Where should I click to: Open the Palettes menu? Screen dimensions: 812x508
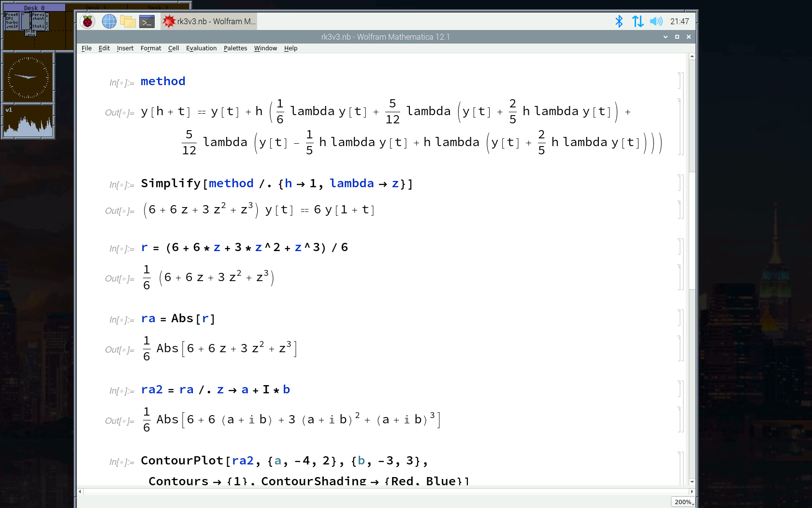[x=235, y=48]
